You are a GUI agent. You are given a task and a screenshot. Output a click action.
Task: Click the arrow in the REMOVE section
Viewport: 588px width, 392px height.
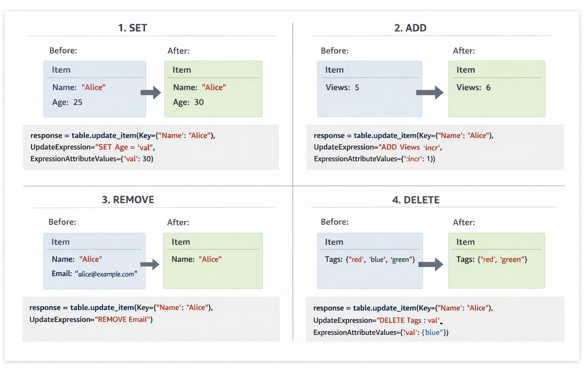150,264
